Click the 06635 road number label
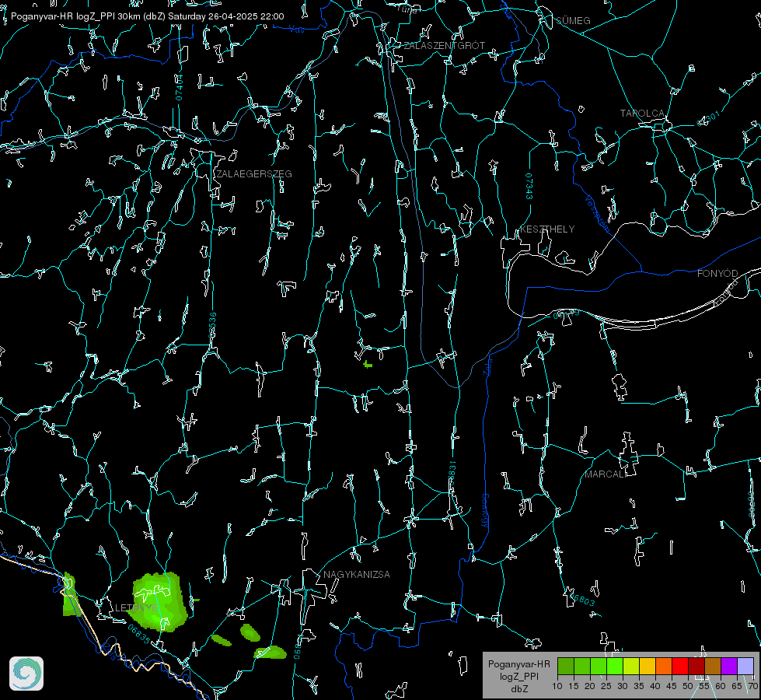The height and width of the screenshot is (700, 761). tap(139, 635)
